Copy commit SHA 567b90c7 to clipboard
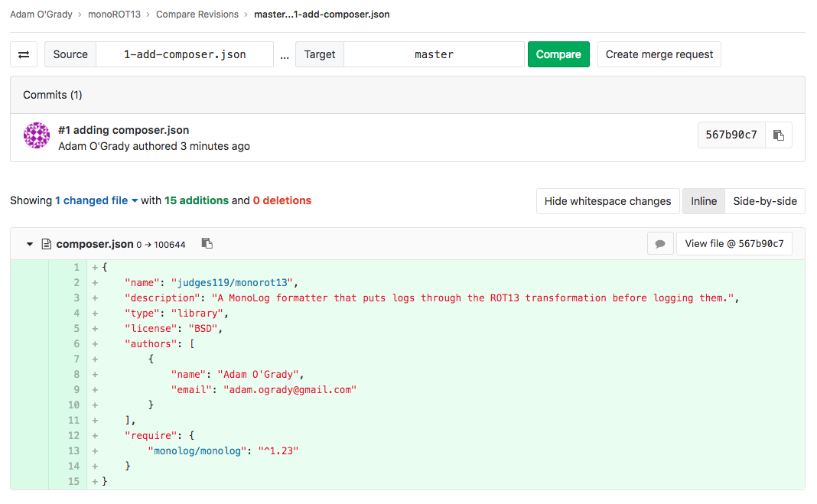The height and width of the screenshot is (504, 817). 779,135
